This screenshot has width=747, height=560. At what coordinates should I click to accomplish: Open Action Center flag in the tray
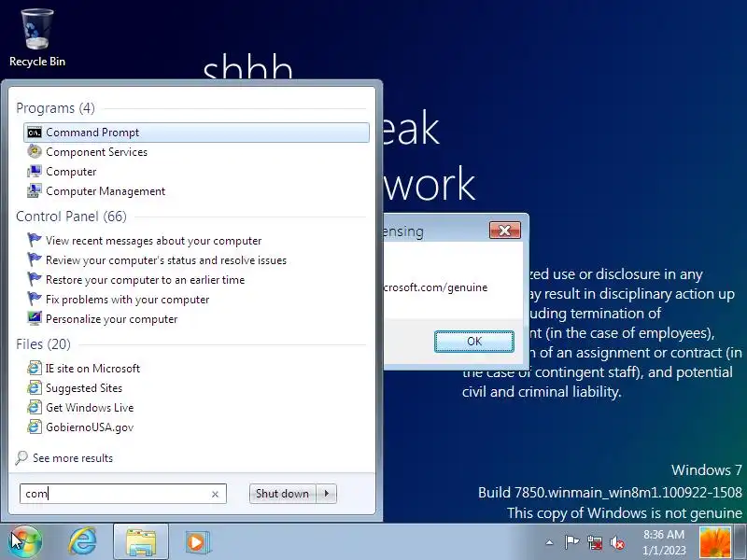571,542
